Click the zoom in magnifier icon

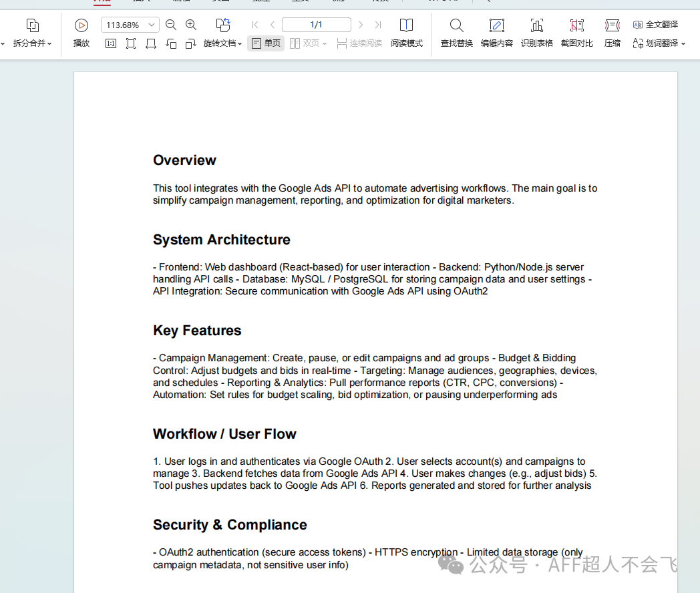(191, 25)
